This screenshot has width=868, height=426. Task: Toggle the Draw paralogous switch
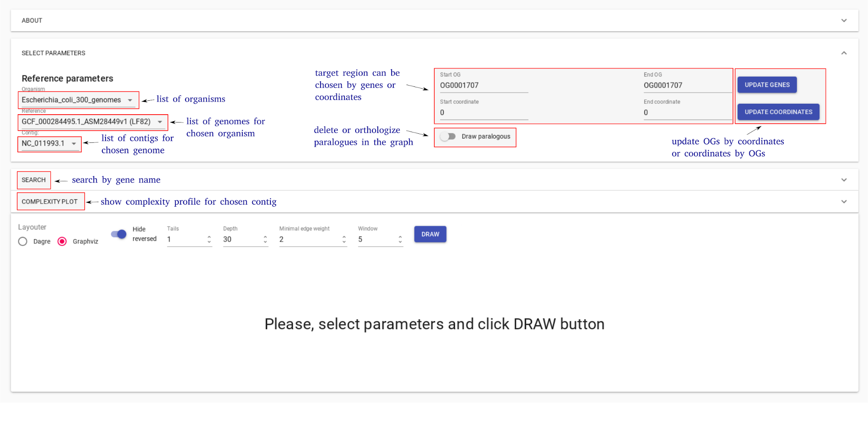tap(448, 136)
